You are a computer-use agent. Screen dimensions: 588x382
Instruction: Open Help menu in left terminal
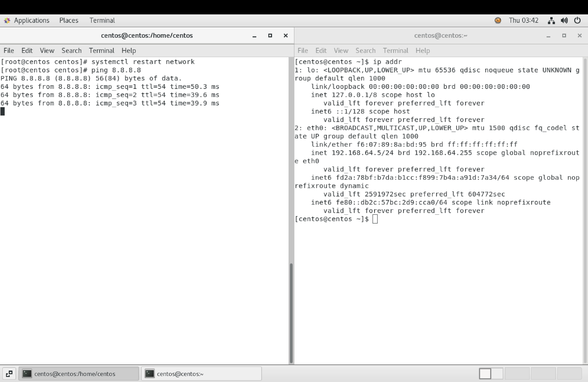point(129,51)
